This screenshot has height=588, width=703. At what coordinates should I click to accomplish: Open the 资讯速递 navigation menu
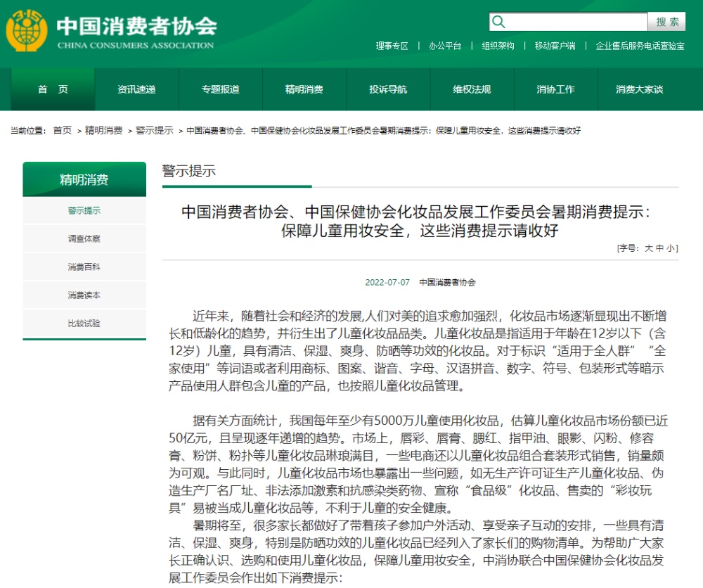tap(136, 89)
